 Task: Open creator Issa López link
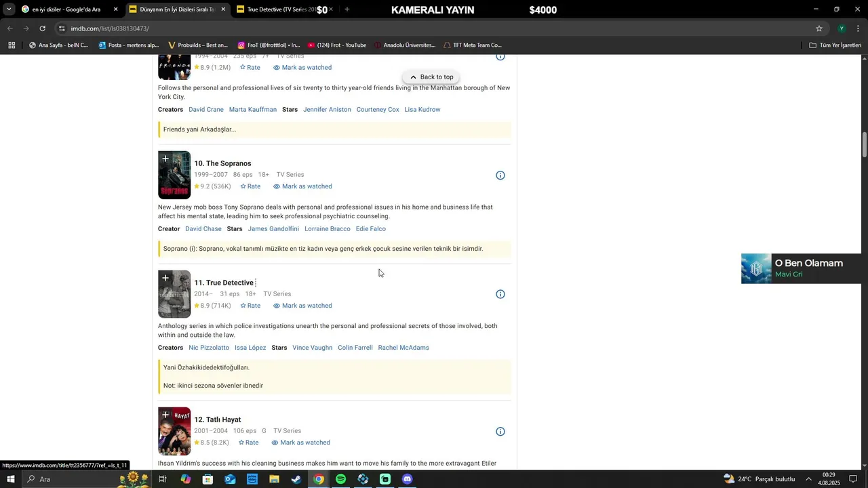click(x=250, y=348)
